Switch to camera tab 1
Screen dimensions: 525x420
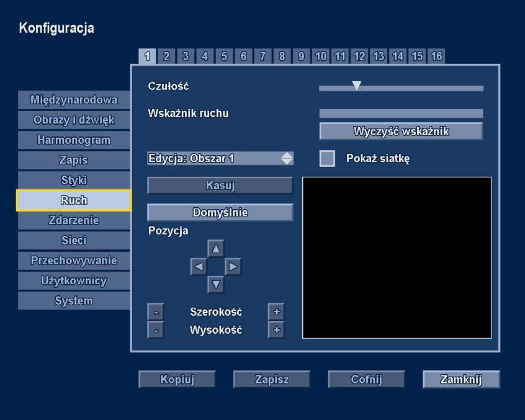pos(147,56)
